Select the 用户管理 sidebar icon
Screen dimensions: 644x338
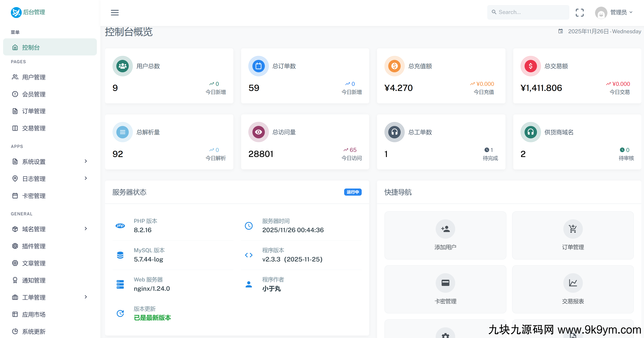click(x=15, y=77)
